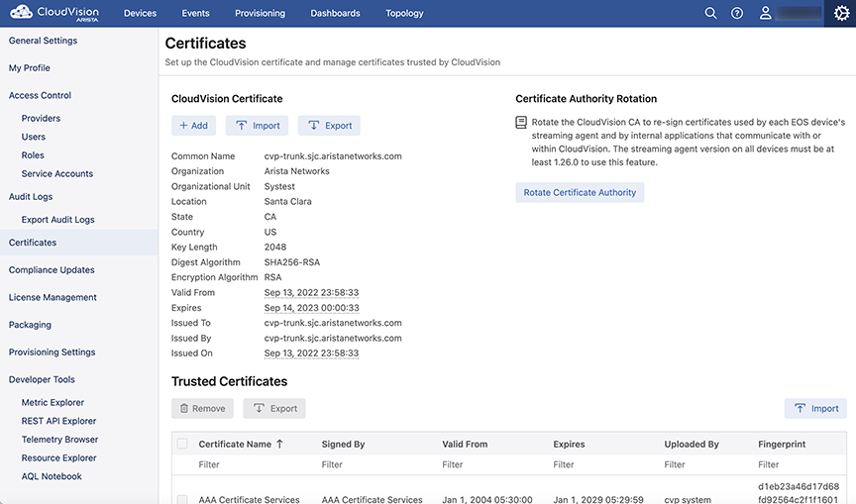Click Digest Algorithm value 'SHA256-RSA'
The width and height of the screenshot is (856, 504).
coord(292,262)
